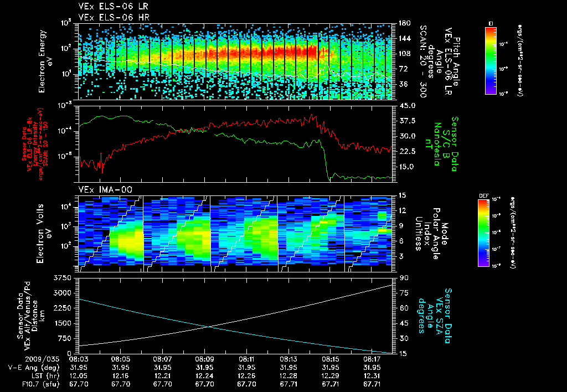567x392 pixels.
Task: Click the 180 pitch angle tick label
Action: point(404,23)
